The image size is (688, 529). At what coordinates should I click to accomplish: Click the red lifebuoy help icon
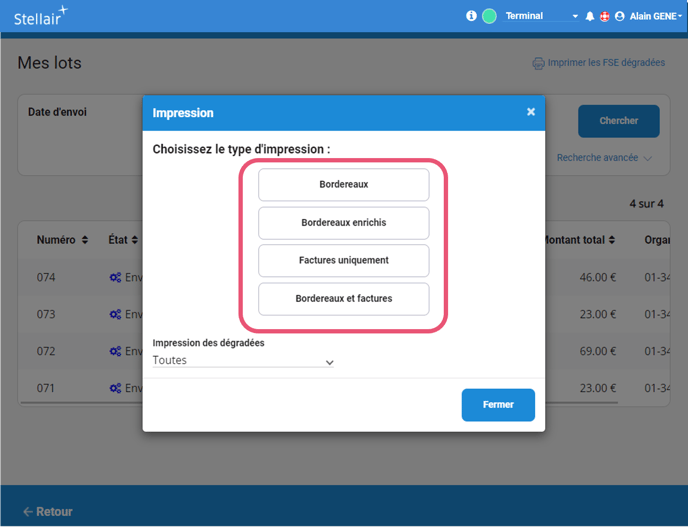click(x=604, y=16)
